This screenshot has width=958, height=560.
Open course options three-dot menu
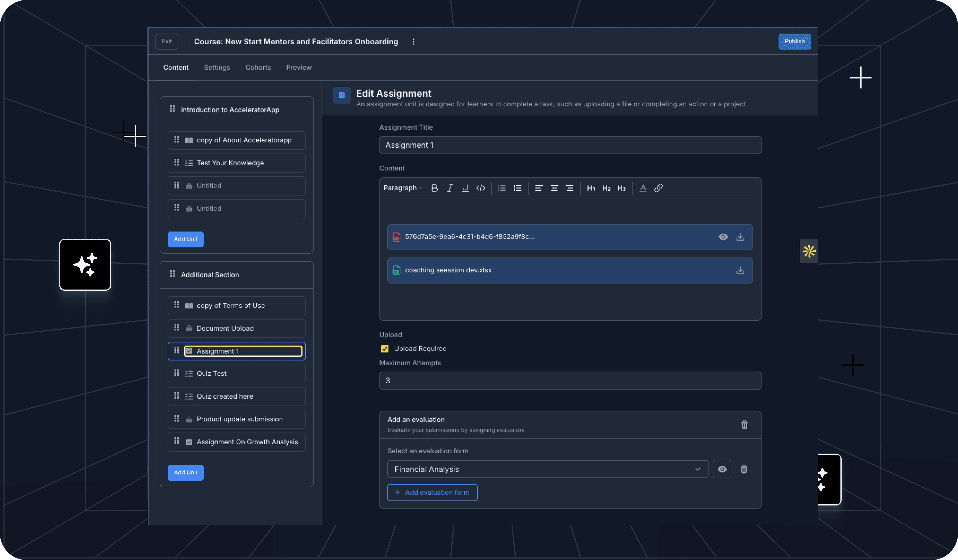pyautogui.click(x=413, y=42)
